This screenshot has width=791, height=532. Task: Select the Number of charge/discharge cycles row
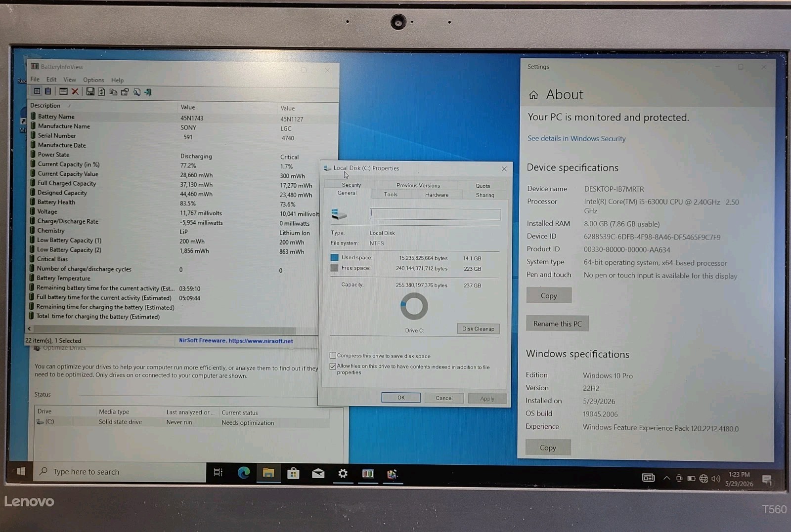click(x=173, y=269)
